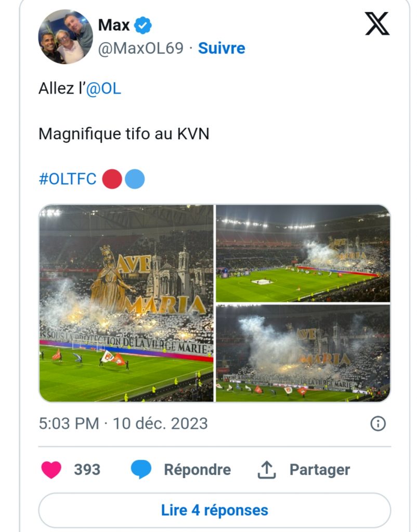This screenshot has width=417, height=532.
Task: Open the large Ave Maria tifo photo
Action: tap(126, 303)
